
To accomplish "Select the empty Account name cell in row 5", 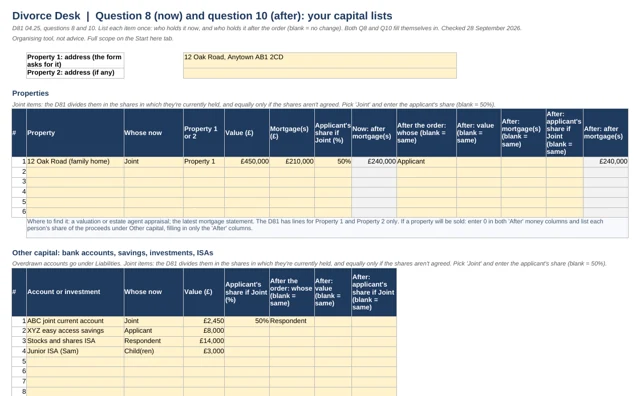I will click(x=75, y=361).
